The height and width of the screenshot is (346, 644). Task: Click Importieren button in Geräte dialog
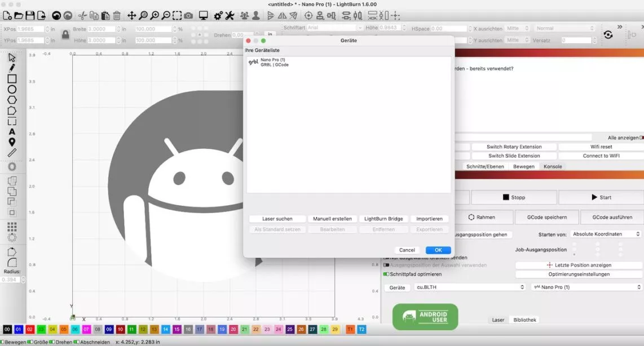click(429, 219)
